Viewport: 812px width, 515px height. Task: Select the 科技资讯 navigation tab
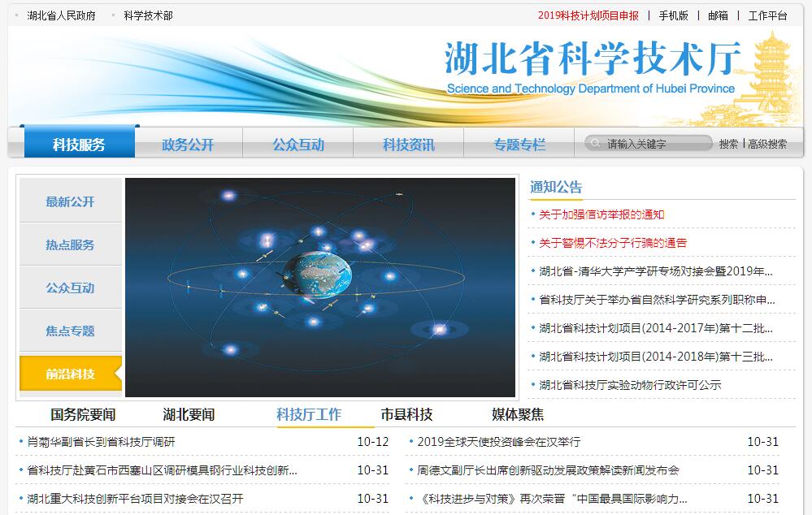click(x=409, y=144)
